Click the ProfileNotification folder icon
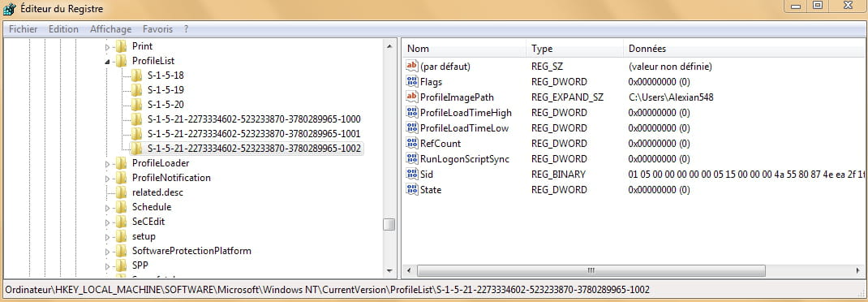The image size is (868, 302). tap(121, 178)
